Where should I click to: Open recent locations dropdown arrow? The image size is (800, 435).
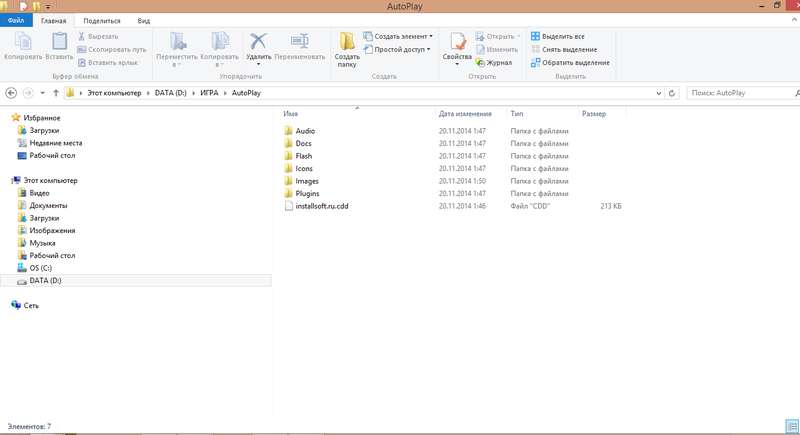point(42,93)
